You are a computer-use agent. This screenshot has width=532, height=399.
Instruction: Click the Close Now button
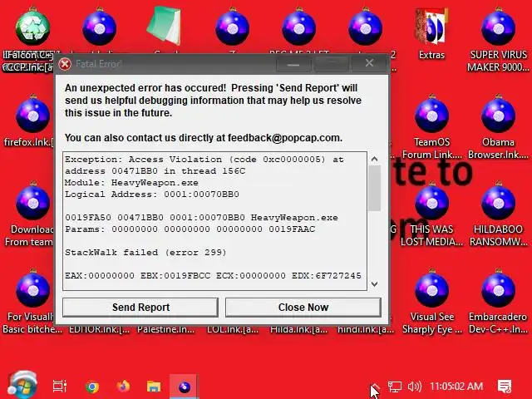tap(303, 308)
